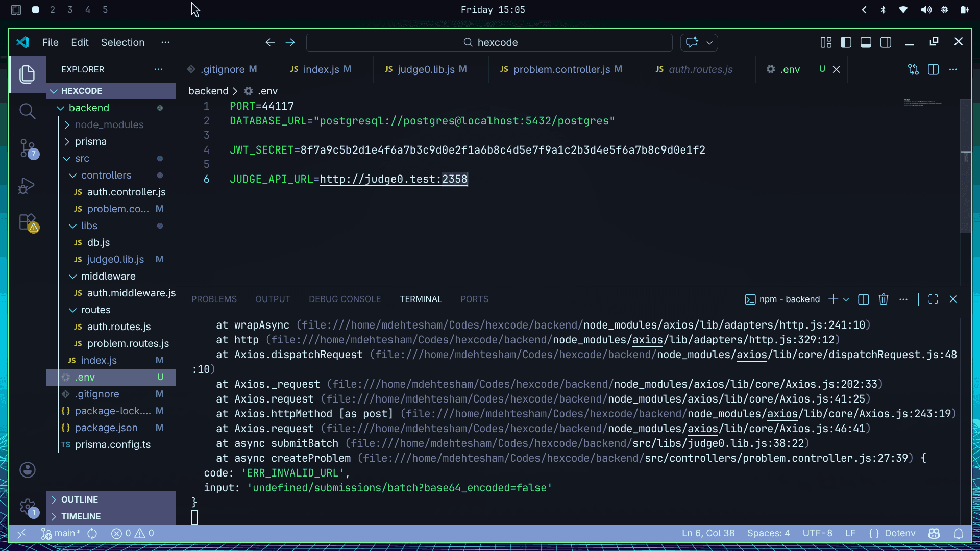Open the File menu
Viewport: 980px width, 551px height.
coord(50,42)
